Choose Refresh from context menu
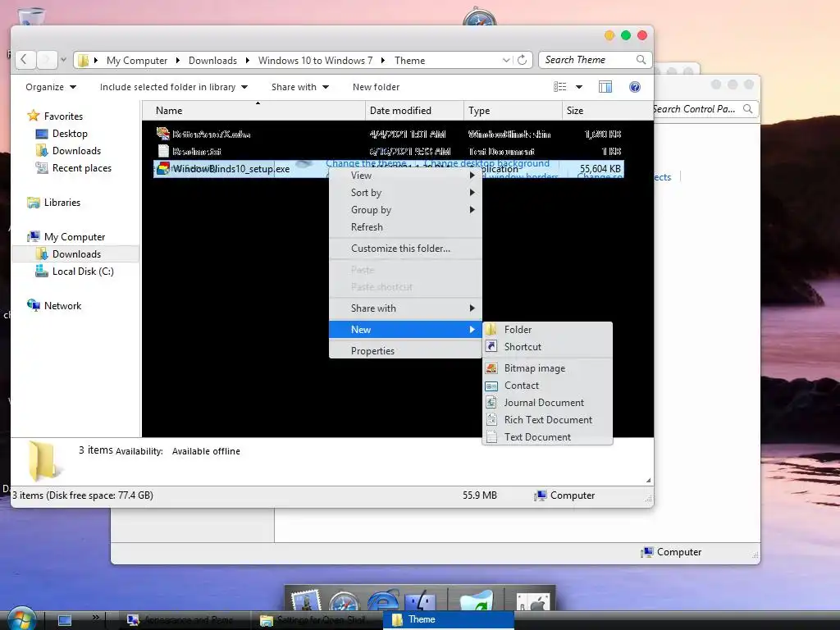This screenshot has width=840, height=630. click(405, 226)
